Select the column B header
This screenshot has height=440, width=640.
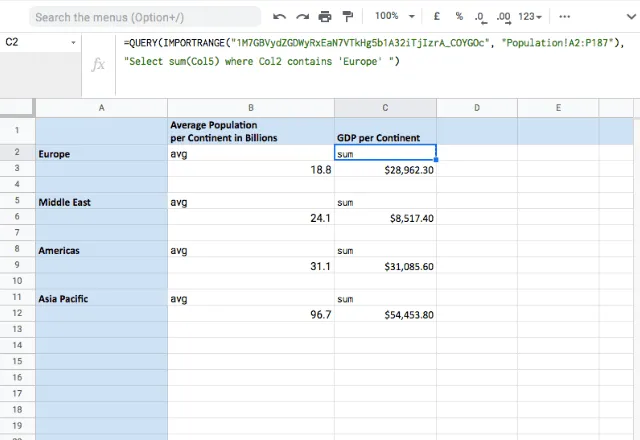coord(251,108)
